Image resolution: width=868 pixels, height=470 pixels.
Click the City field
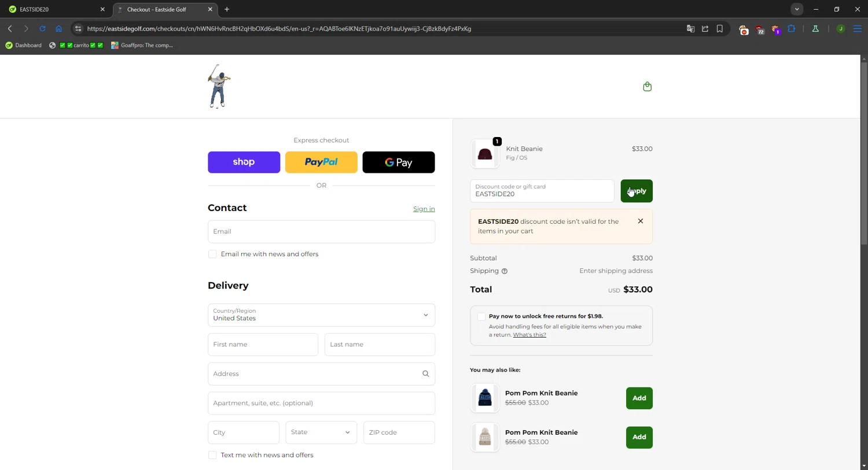point(244,432)
